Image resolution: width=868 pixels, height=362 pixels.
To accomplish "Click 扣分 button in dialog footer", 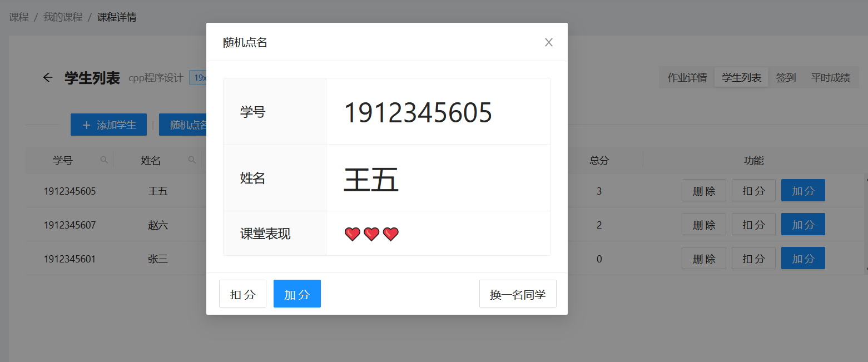I will (x=242, y=294).
